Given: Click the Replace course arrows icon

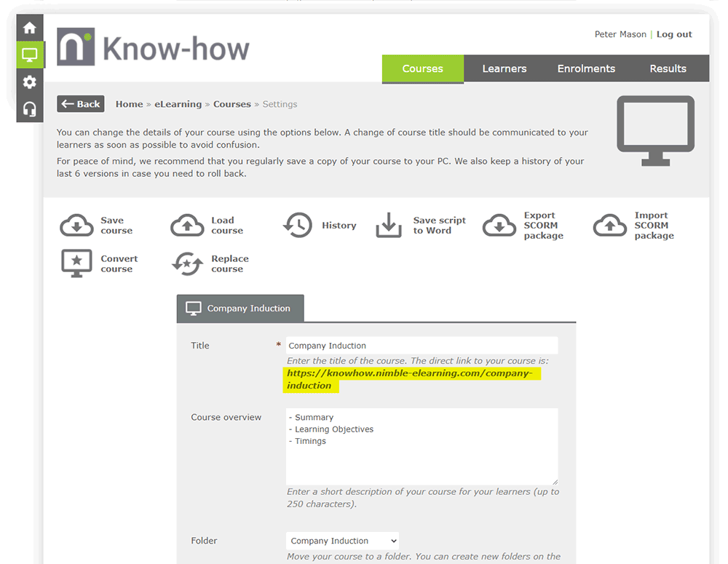Looking at the screenshot, I should pos(188,263).
